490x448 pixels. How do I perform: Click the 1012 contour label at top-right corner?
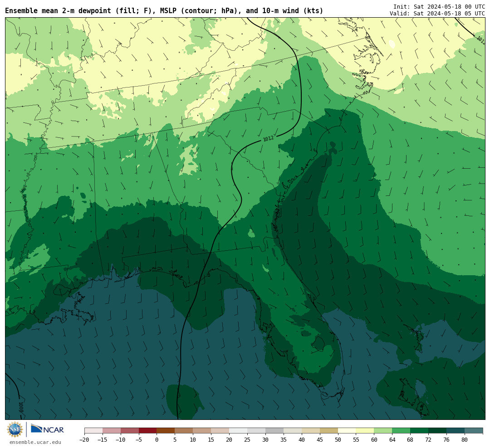pos(480,40)
